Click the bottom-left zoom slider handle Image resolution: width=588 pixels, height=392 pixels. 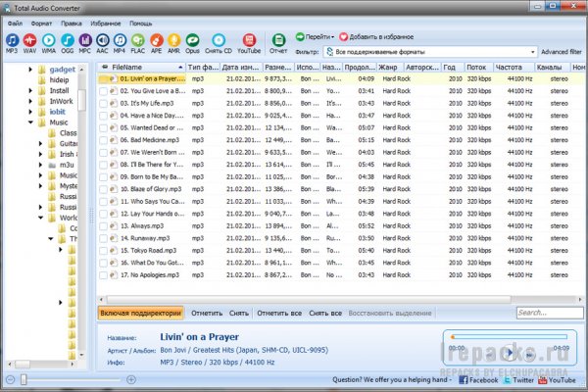click(24, 379)
